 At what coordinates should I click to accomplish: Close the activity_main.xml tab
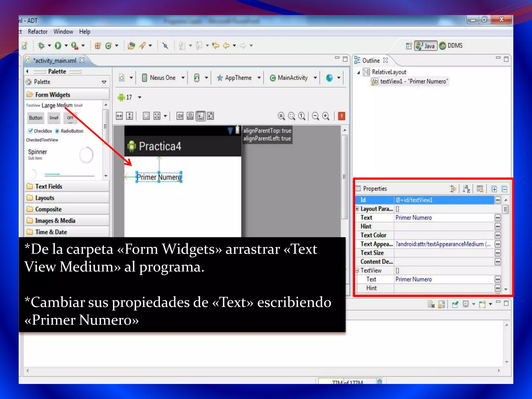click(x=82, y=60)
